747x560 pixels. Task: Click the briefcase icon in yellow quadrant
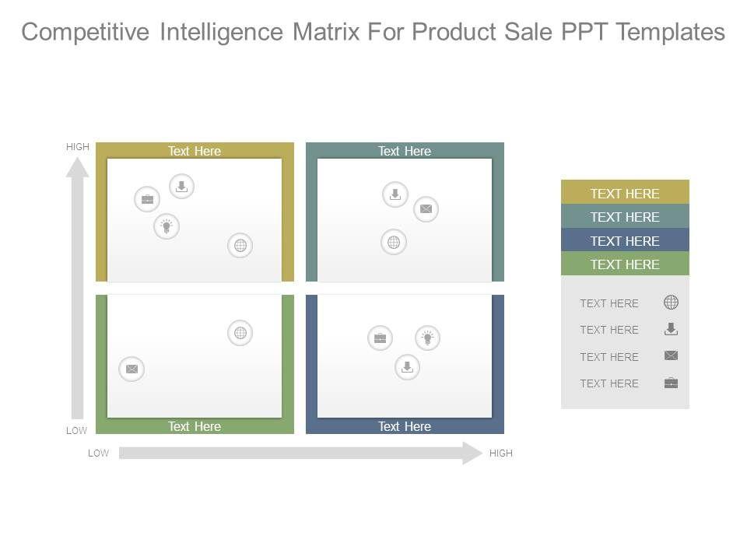point(147,199)
